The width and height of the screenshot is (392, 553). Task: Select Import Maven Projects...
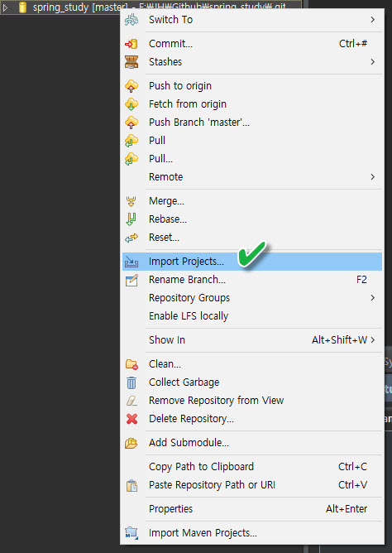[x=252, y=533]
